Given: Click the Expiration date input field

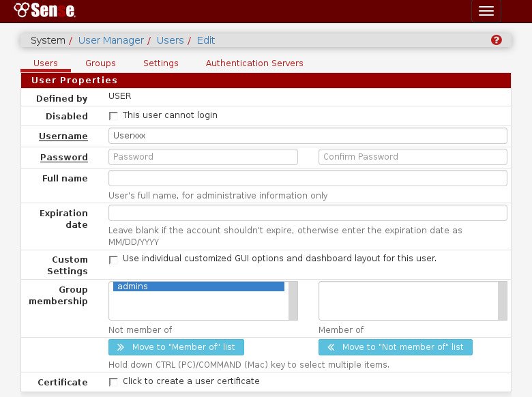Looking at the screenshot, I should tap(308, 213).
